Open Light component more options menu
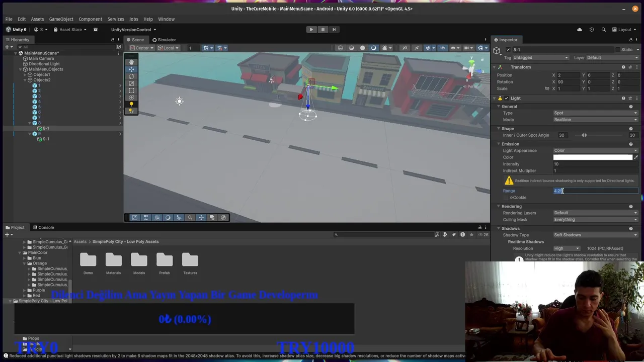This screenshot has height=362, width=644. (x=637, y=98)
